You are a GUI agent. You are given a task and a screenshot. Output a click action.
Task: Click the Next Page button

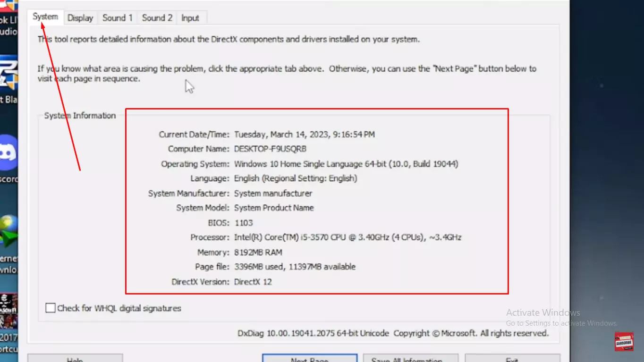309,358
